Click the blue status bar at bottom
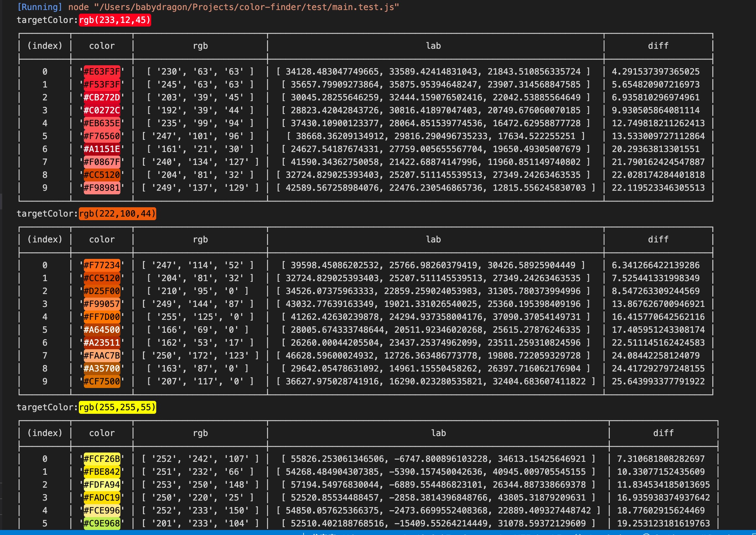The image size is (756, 535). pyautogui.click(x=143, y=532)
